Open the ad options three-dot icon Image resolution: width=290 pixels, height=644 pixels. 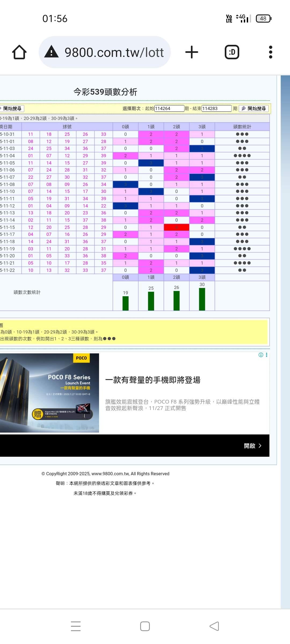coord(266,355)
